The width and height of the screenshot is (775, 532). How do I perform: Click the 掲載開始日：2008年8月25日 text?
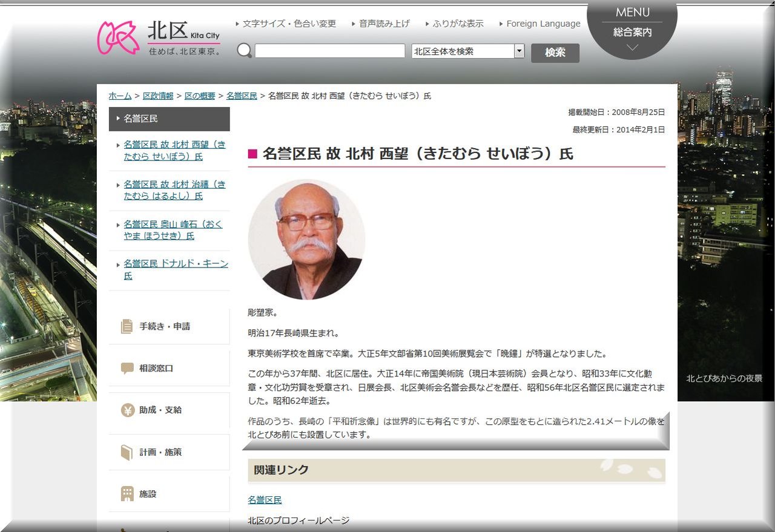(616, 112)
